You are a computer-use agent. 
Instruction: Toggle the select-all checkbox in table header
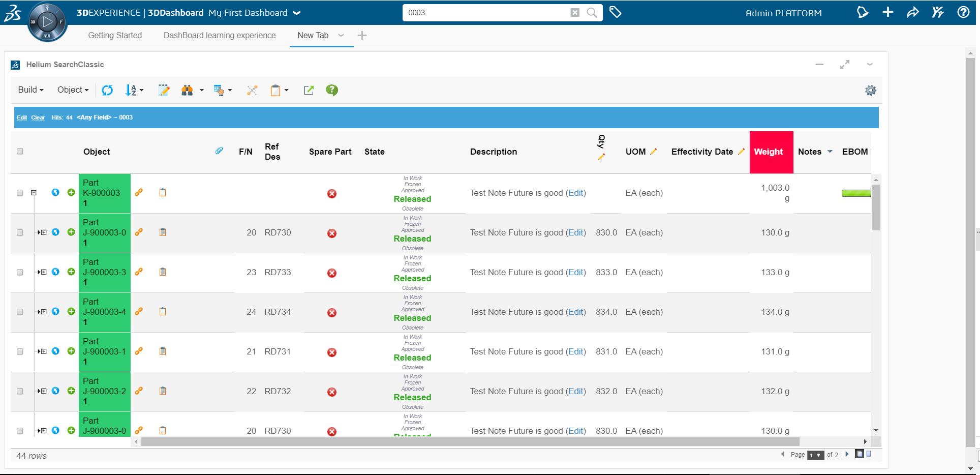coord(20,151)
